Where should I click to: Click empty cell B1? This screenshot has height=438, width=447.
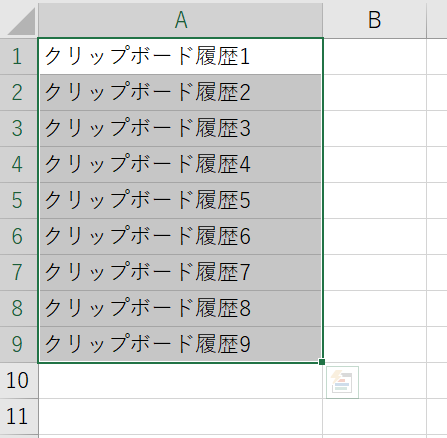click(x=374, y=56)
